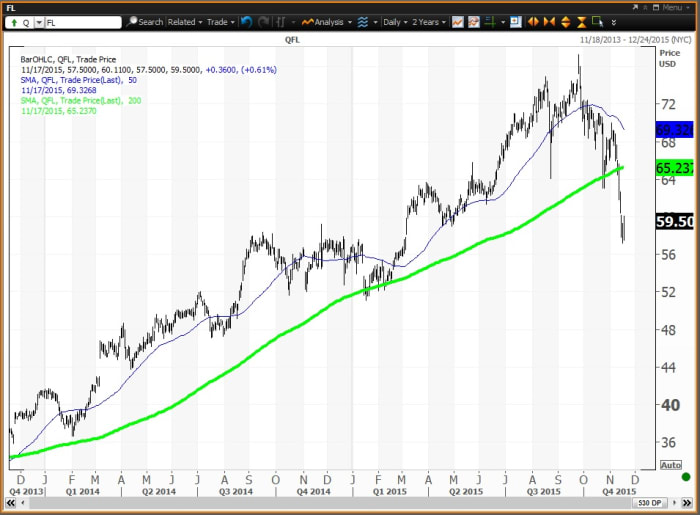The image size is (700, 515).
Task: Click the pin icon in title bar
Action: 646,8
